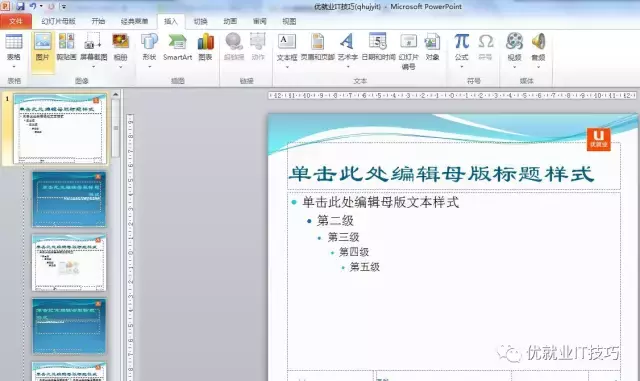Open the 剪贴画 clip art tool
640x381 pixels.
67,42
